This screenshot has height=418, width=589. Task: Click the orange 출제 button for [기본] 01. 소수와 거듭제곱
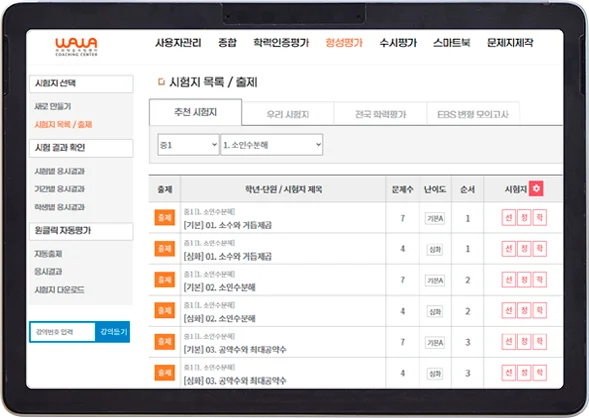165,217
